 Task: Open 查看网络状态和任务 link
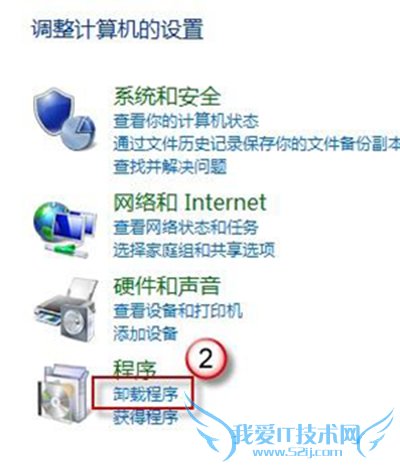pyautogui.click(x=186, y=228)
